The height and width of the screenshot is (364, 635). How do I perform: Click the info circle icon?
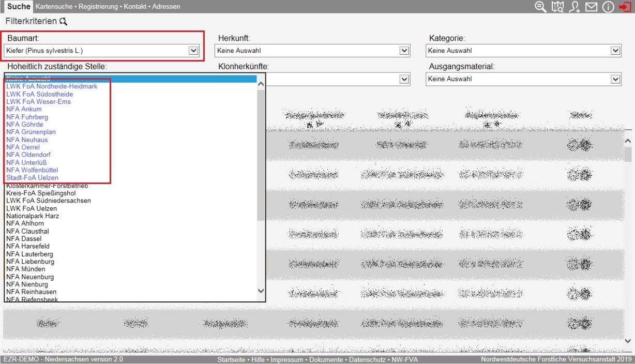pos(608,6)
